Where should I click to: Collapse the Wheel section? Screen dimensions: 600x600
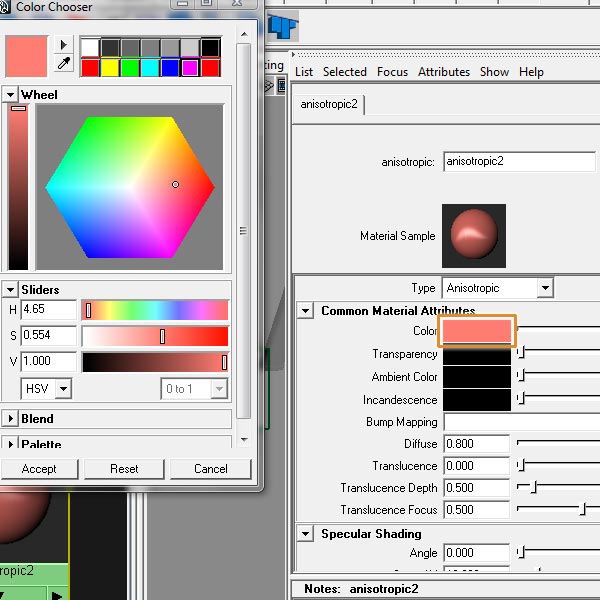tap(10, 95)
